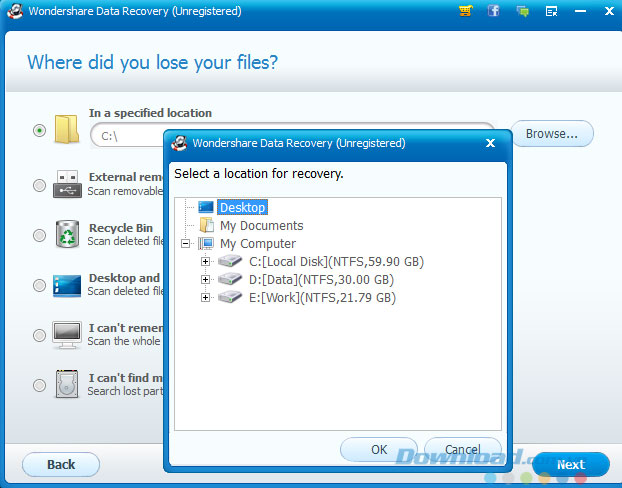Expand the C:[Local Disk] drive node
622x488 pixels.
pos(205,261)
